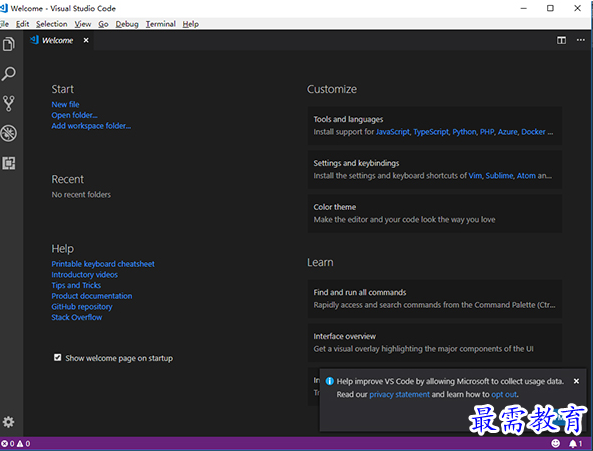Install PHP support link
The width and height of the screenshot is (593, 451).
(487, 132)
